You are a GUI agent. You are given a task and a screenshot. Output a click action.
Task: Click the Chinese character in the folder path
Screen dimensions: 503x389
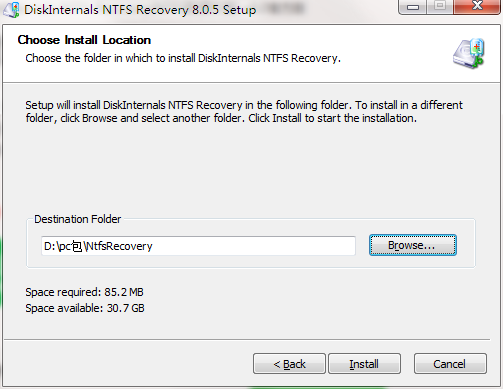click(77, 246)
